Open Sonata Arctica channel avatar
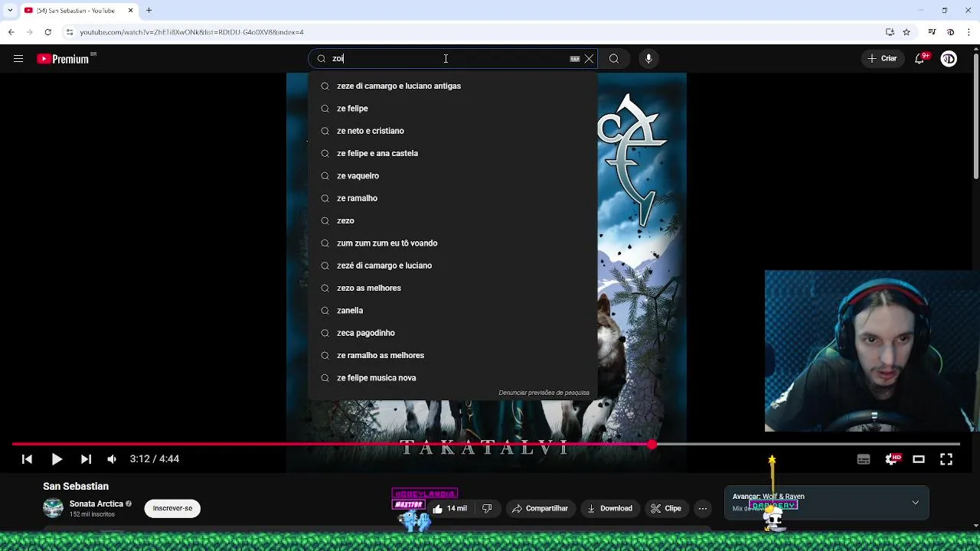The width and height of the screenshot is (980, 551). (x=53, y=508)
